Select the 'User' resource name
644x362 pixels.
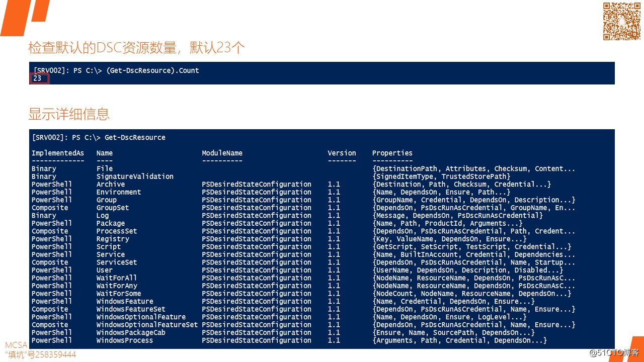105,270
